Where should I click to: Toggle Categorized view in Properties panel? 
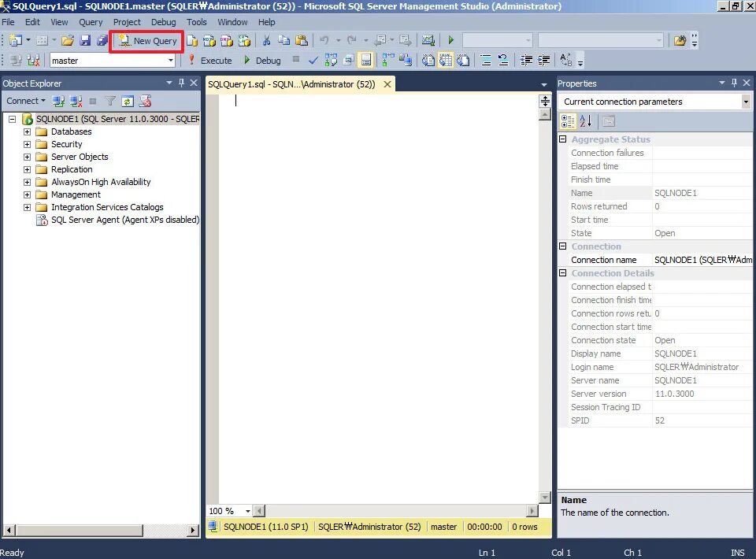tap(568, 121)
